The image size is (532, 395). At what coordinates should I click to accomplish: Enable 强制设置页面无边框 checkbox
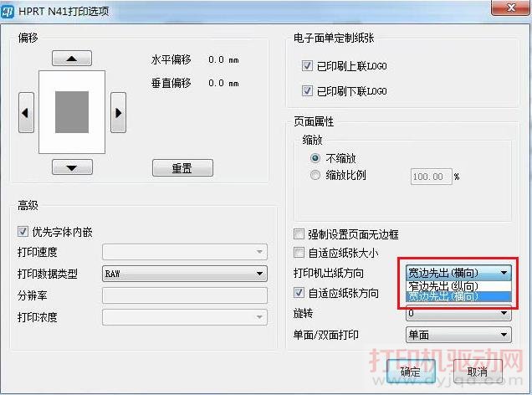[x=299, y=234]
